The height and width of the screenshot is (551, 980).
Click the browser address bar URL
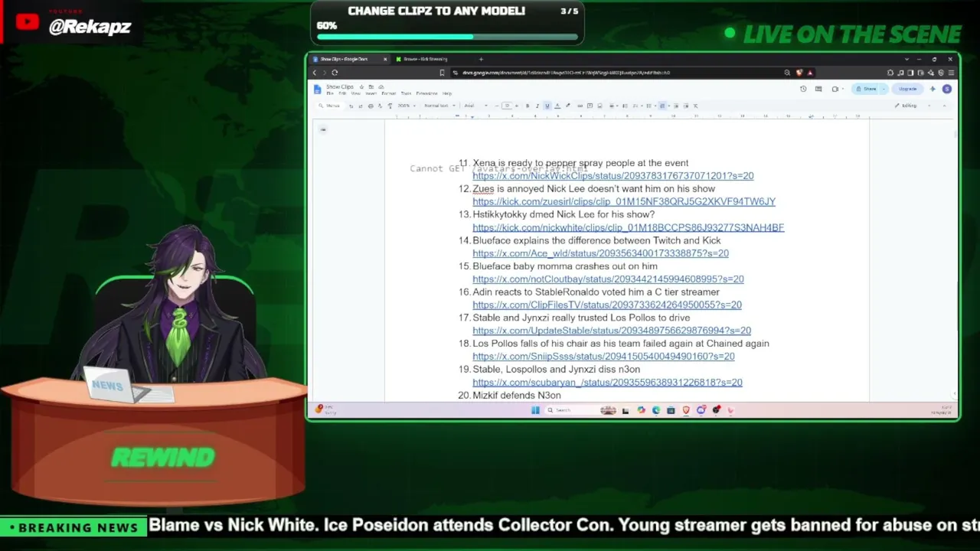pyautogui.click(x=567, y=73)
